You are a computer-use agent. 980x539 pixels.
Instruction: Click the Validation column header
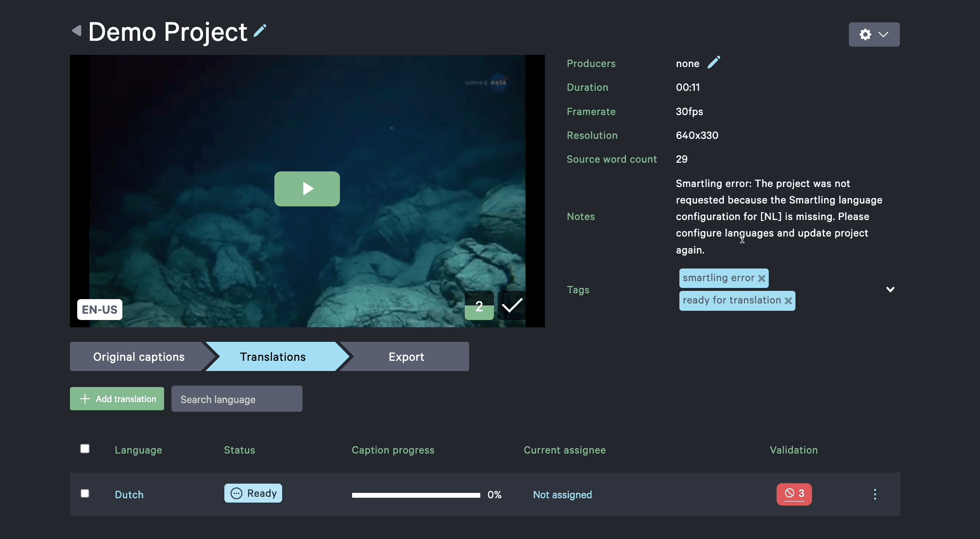pyautogui.click(x=794, y=450)
